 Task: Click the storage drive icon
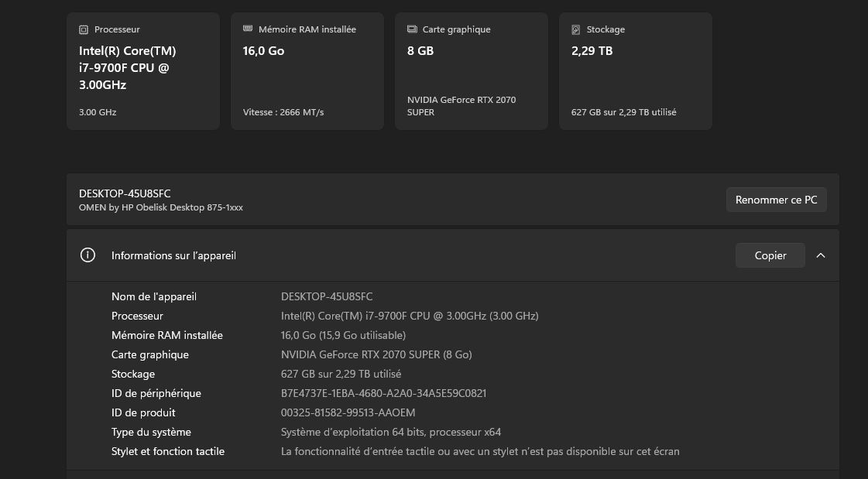pyautogui.click(x=576, y=29)
